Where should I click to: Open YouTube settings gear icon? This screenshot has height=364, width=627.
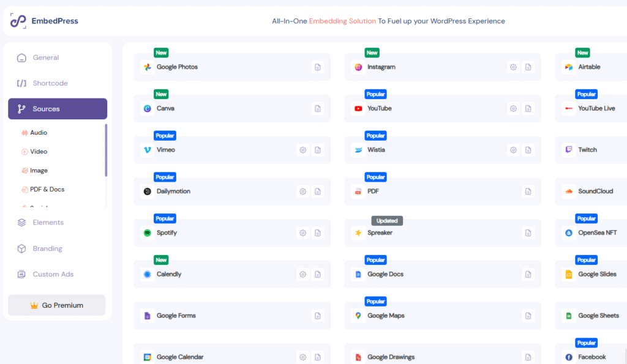point(513,109)
